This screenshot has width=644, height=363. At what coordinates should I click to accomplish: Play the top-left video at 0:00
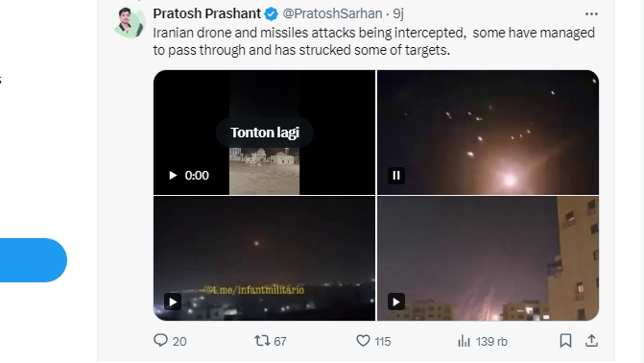(x=173, y=176)
